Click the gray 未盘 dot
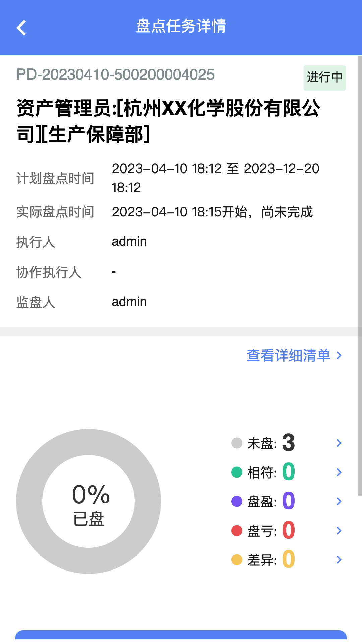 [237, 443]
